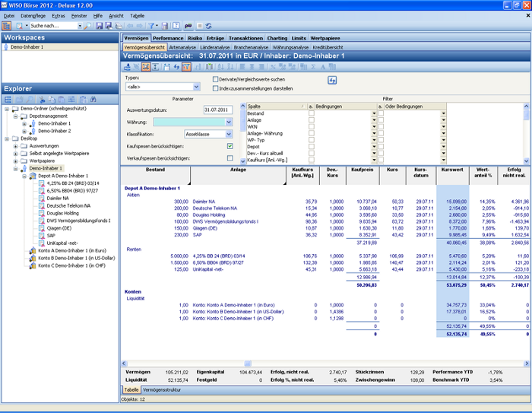Click the vertical expand rows icon
The image size is (532, 413).
click(x=155, y=67)
